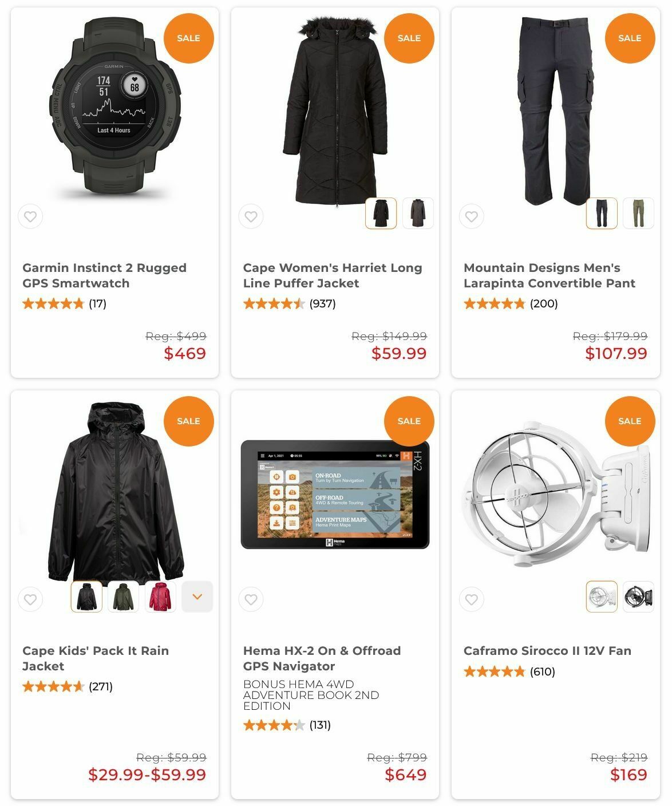Choose the grey puffer jacket variant
Image resolution: width=672 pixels, height=806 pixels.
[x=418, y=213]
